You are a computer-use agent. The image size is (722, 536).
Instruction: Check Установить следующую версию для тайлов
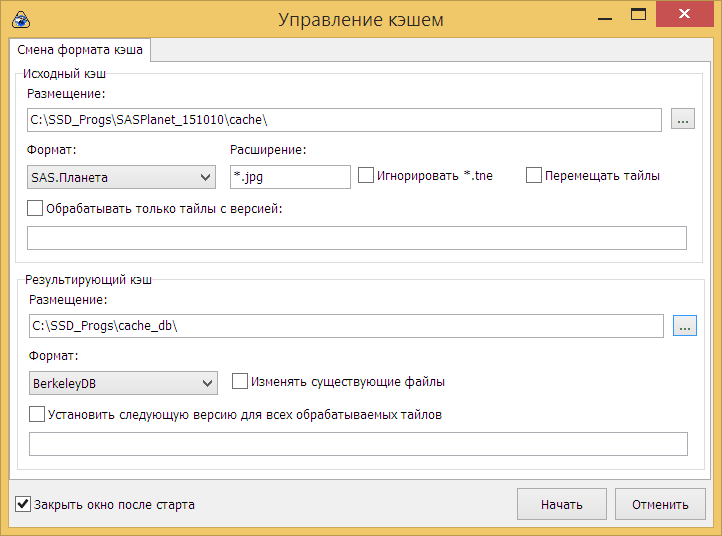38,414
